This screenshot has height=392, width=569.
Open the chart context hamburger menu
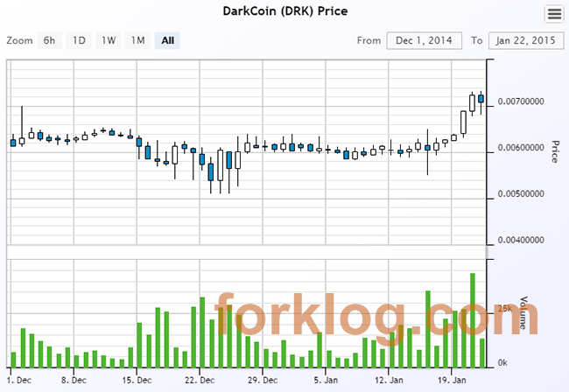point(554,14)
